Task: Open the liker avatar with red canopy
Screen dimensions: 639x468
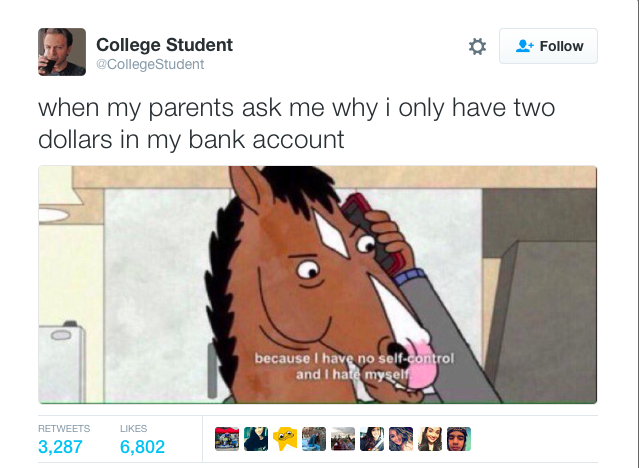Action: click(227, 439)
